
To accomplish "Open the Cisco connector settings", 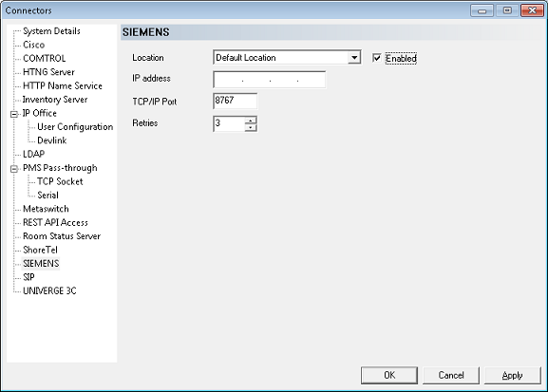I will (33, 45).
